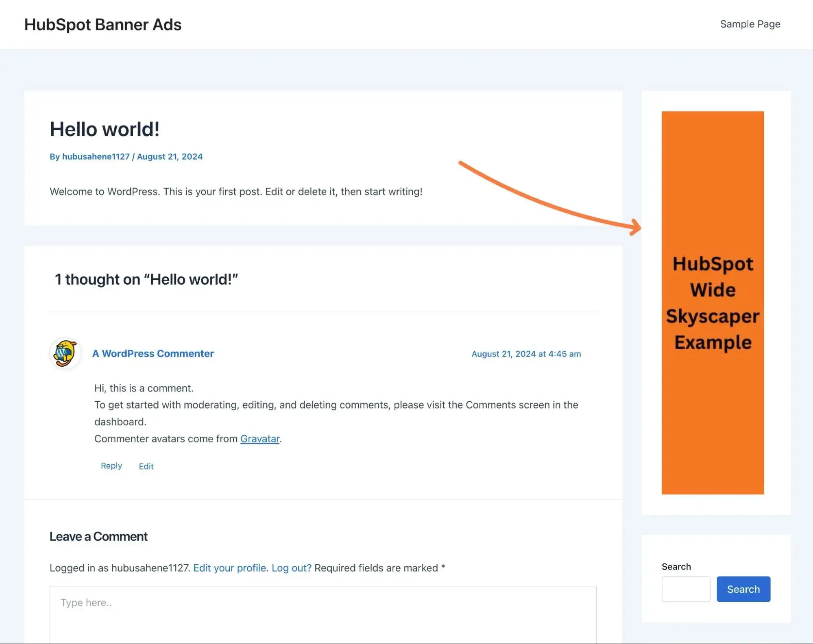Click the Search label in the sidebar
This screenshot has width=813, height=644.
point(676,566)
